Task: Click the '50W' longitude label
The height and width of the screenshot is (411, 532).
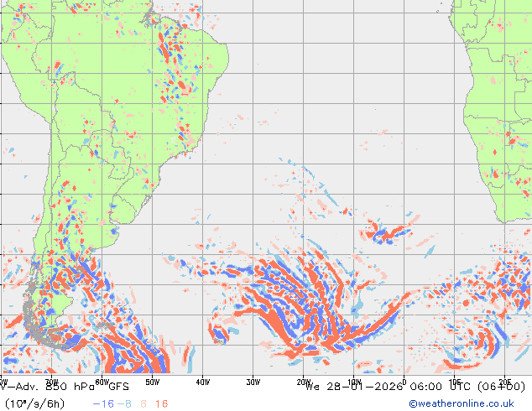Action: point(153,382)
